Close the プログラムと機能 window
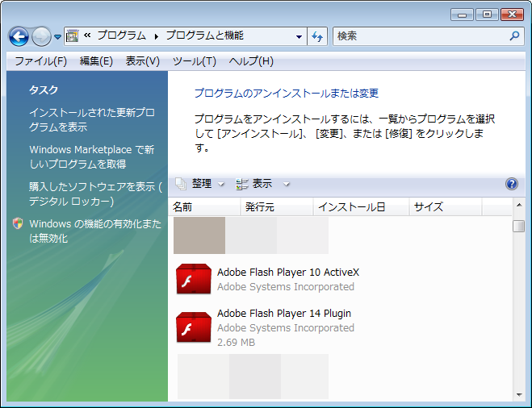Viewport: 532px width, 408px height. 512,15
